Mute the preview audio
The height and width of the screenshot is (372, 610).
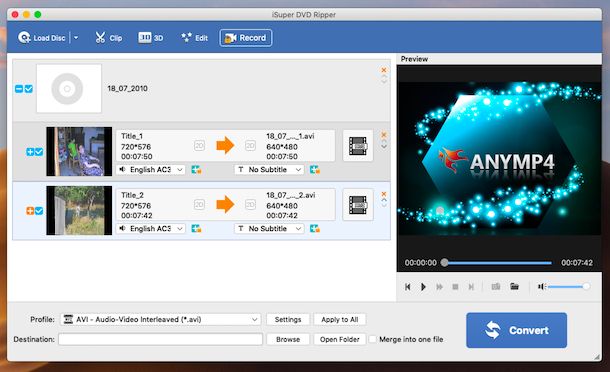(x=542, y=287)
